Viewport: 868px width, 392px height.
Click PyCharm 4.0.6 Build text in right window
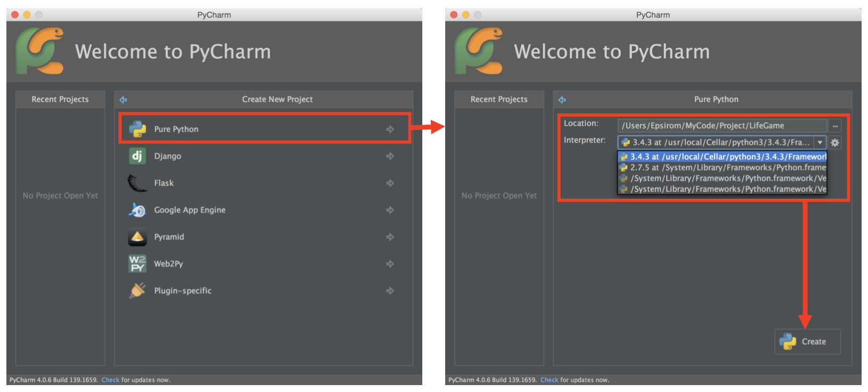tap(493, 380)
